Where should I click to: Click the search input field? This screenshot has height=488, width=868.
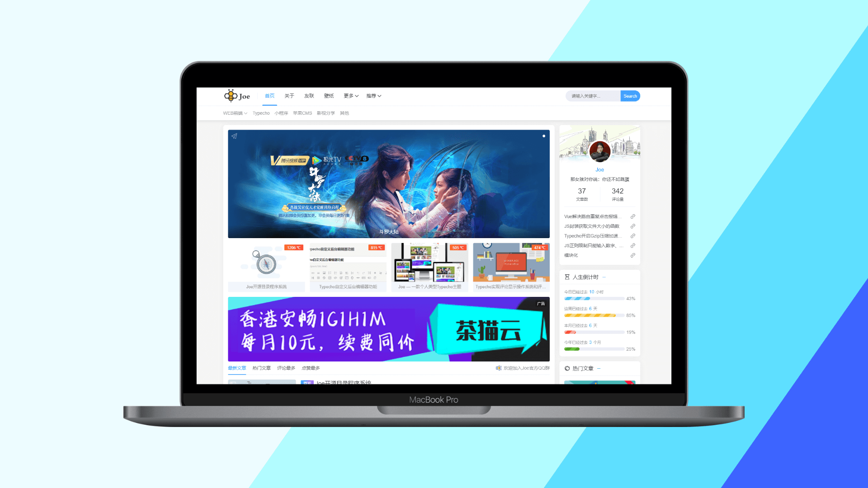point(594,96)
